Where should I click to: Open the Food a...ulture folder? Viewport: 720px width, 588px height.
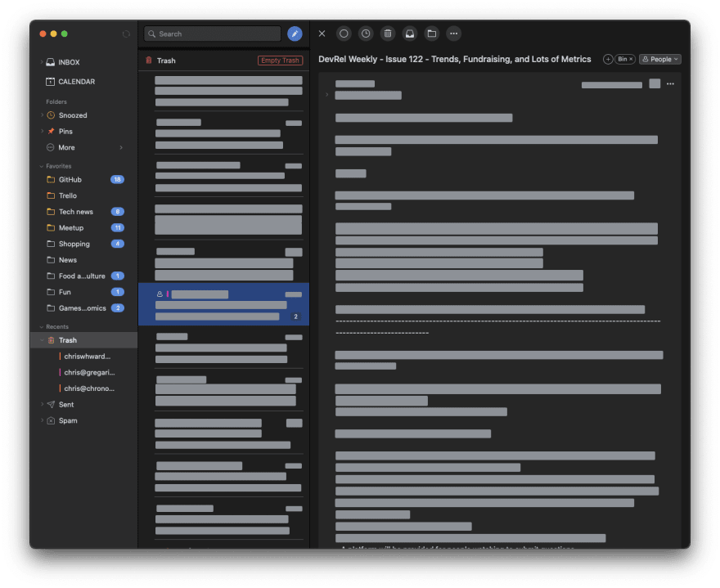tap(82, 276)
